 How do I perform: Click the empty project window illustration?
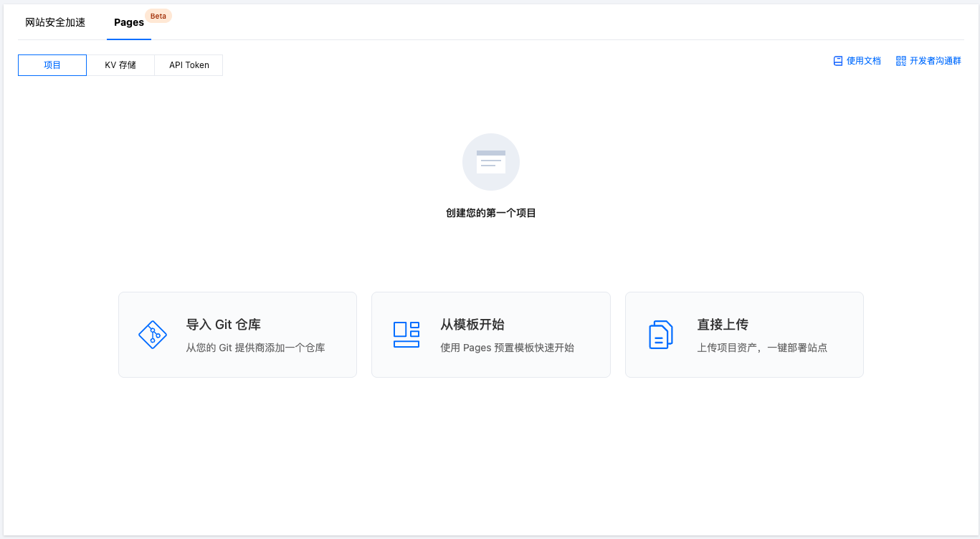point(491,162)
